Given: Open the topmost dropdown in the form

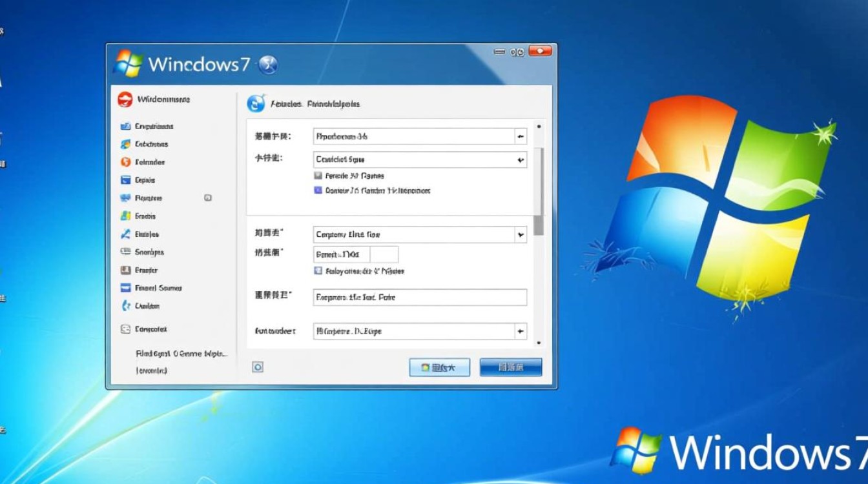Looking at the screenshot, I should coord(520,137).
